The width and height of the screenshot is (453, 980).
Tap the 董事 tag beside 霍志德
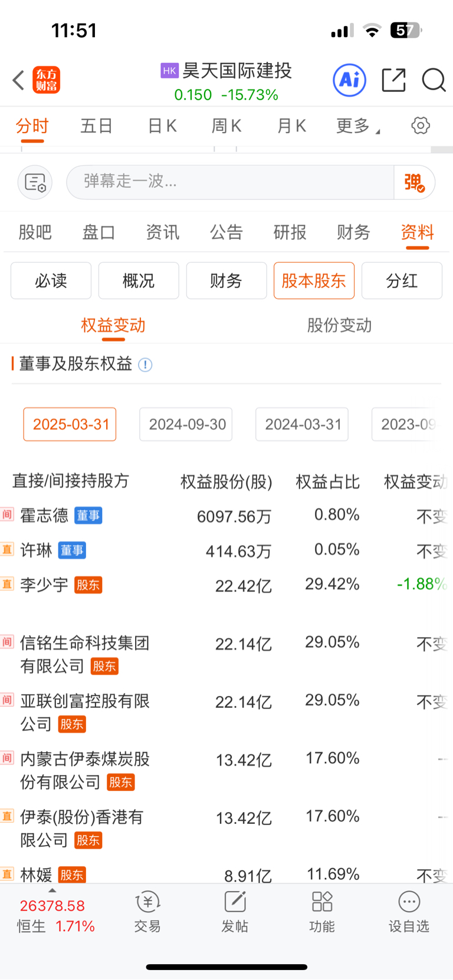pos(88,516)
